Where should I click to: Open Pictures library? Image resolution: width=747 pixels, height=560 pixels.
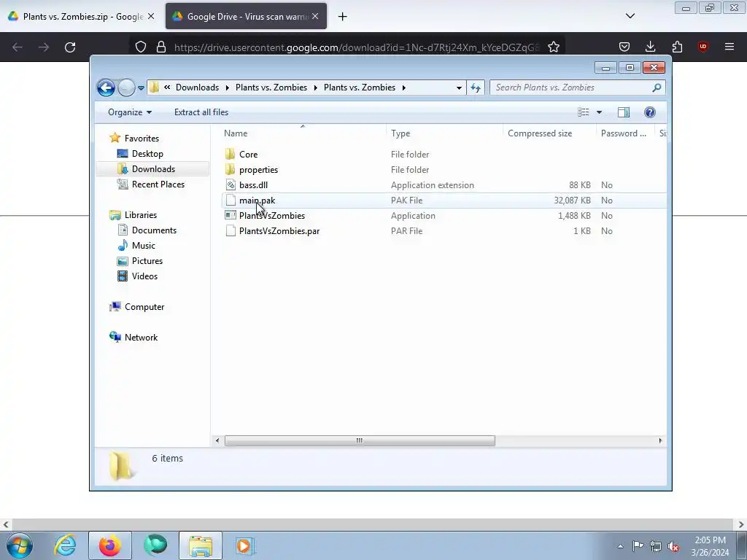click(x=147, y=260)
